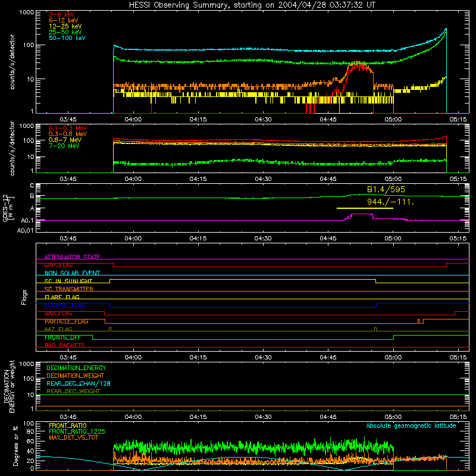Click the REAR_DEC_WEIGHT legend label
The height and width of the screenshot is (476, 476).
pyautogui.click(x=73, y=392)
